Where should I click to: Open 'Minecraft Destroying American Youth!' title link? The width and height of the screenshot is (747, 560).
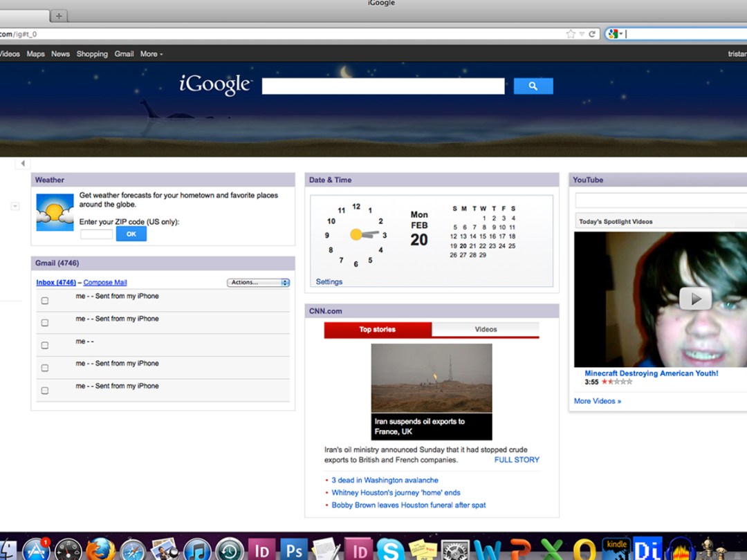click(x=652, y=373)
